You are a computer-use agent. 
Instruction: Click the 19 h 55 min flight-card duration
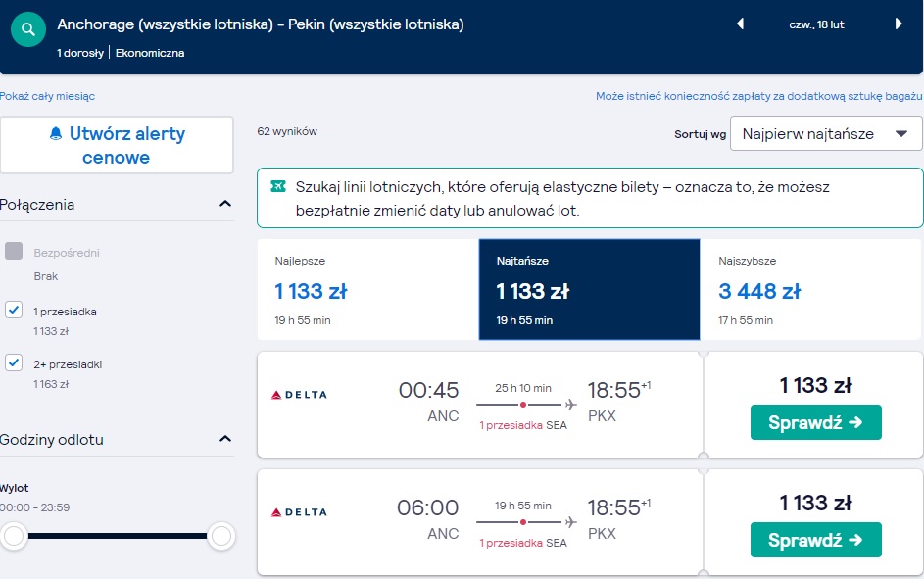(x=523, y=506)
